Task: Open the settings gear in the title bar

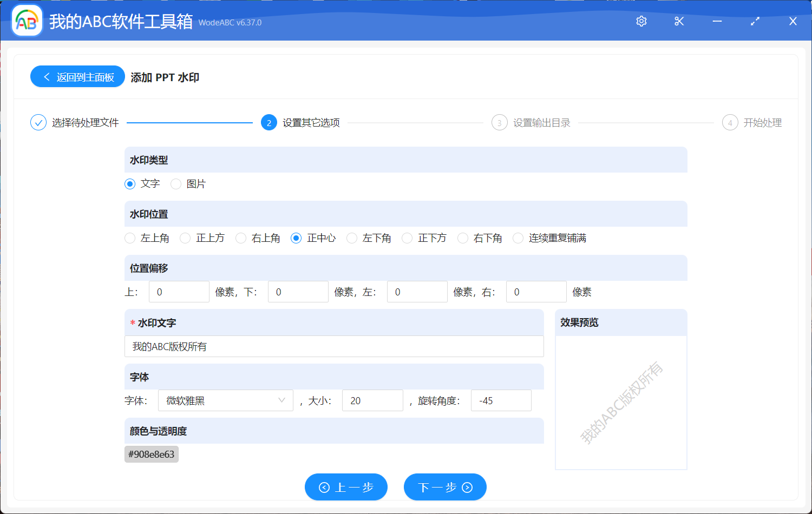Action: coord(641,21)
